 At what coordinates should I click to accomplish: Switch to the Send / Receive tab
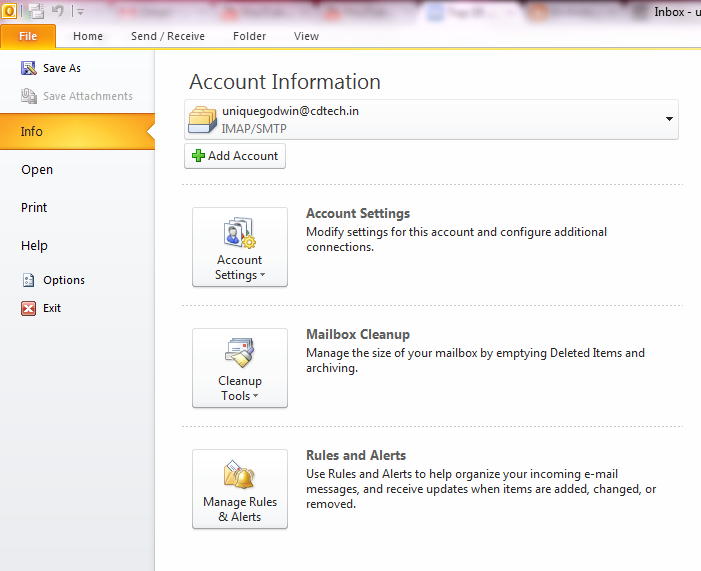click(168, 36)
